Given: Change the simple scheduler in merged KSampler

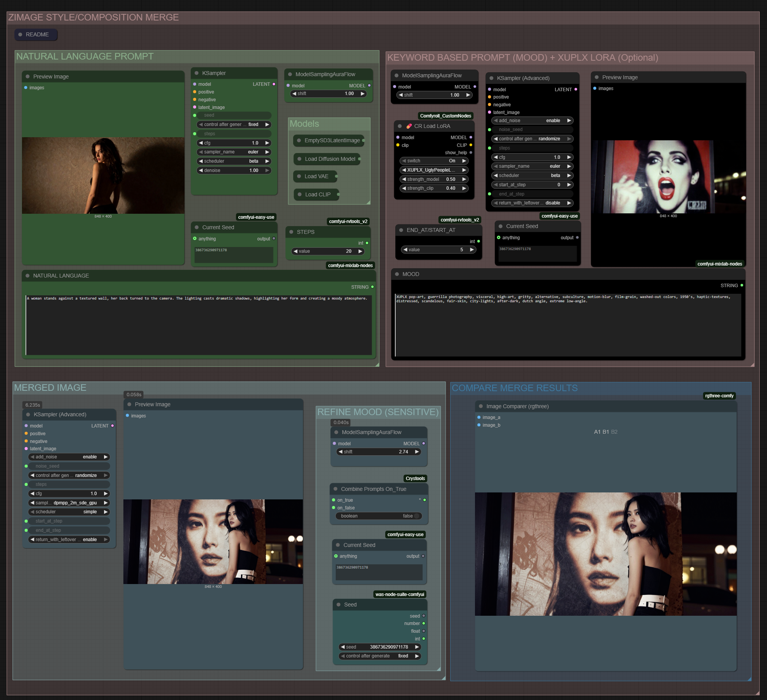Looking at the screenshot, I should click(69, 512).
